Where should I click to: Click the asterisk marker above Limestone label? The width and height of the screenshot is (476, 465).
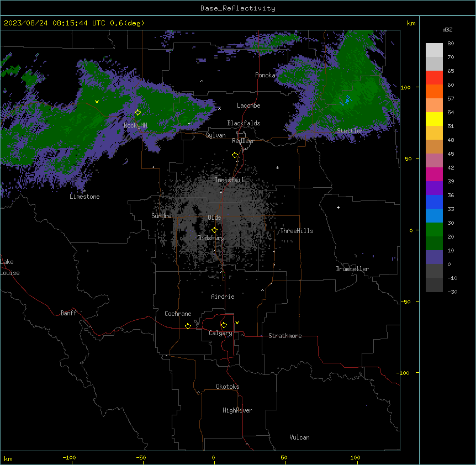coord(84,191)
